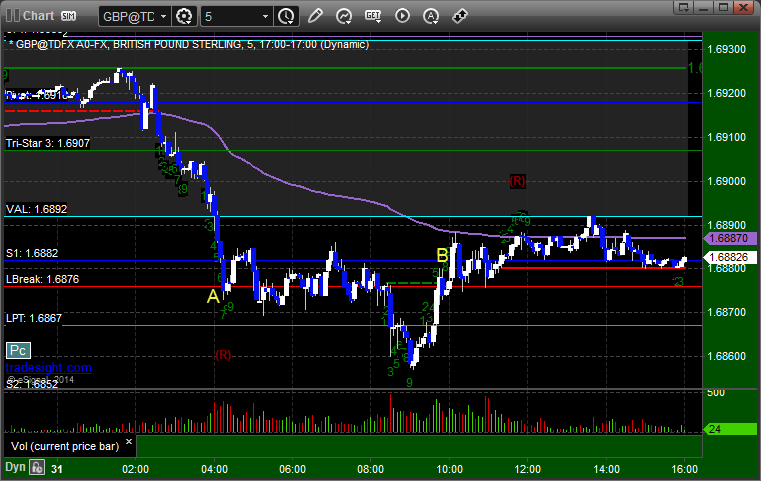
Task: Click the white 1.68826 last price marker
Action: [730, 257]
